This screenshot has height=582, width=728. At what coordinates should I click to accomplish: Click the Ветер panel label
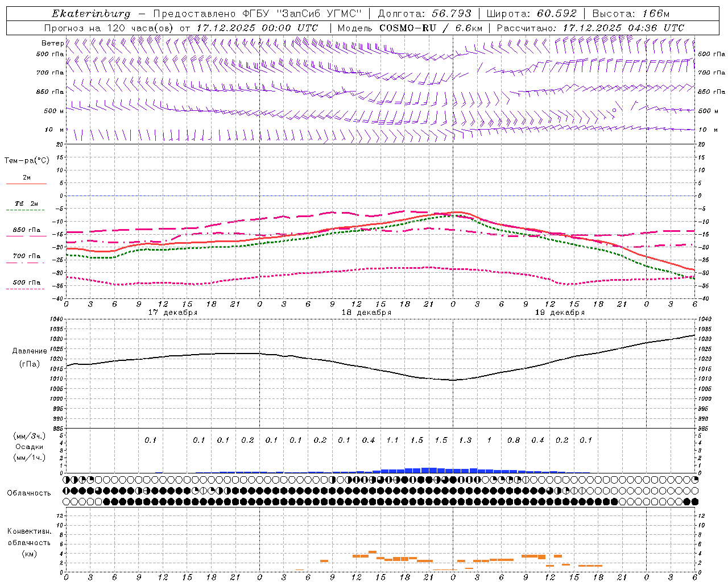pyautogui.click(x=52, y=43)
